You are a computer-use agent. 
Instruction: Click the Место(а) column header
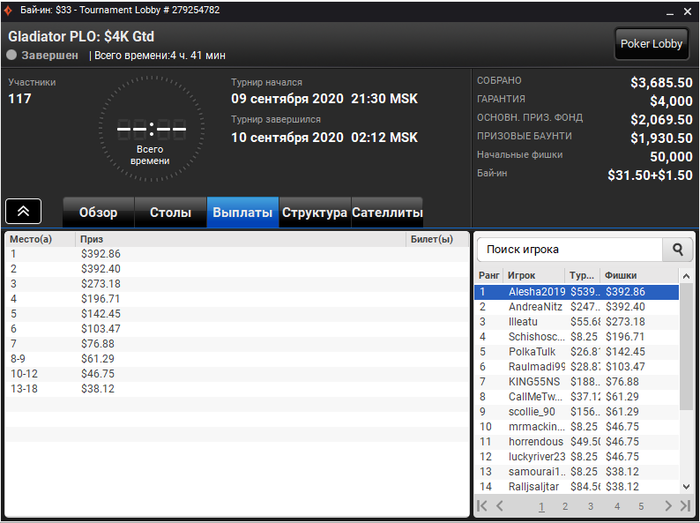(40, 239)
